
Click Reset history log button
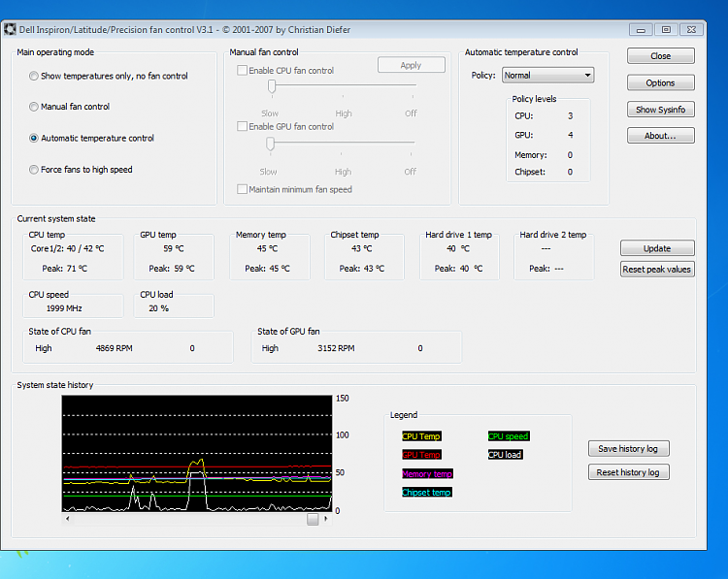click(629, 472)
